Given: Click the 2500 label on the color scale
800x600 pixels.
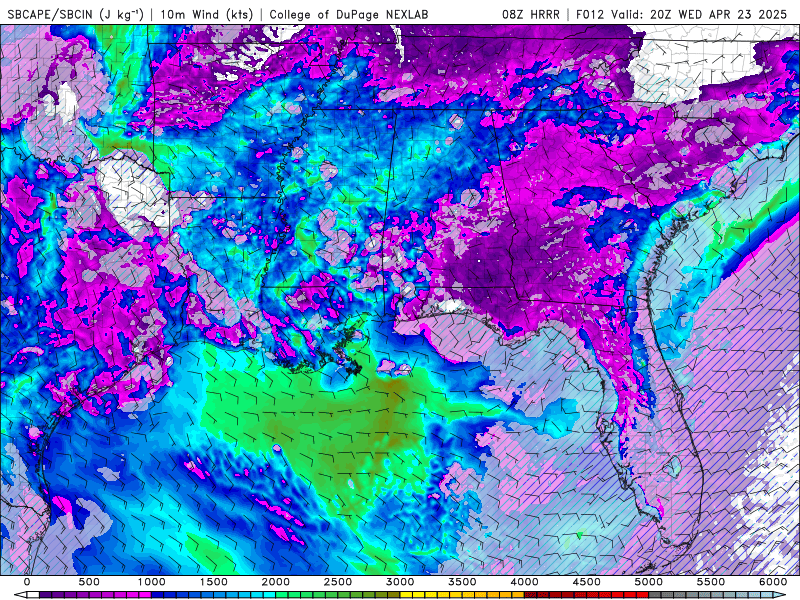Looking at the screenshot, I should click(x=338, y=582).
